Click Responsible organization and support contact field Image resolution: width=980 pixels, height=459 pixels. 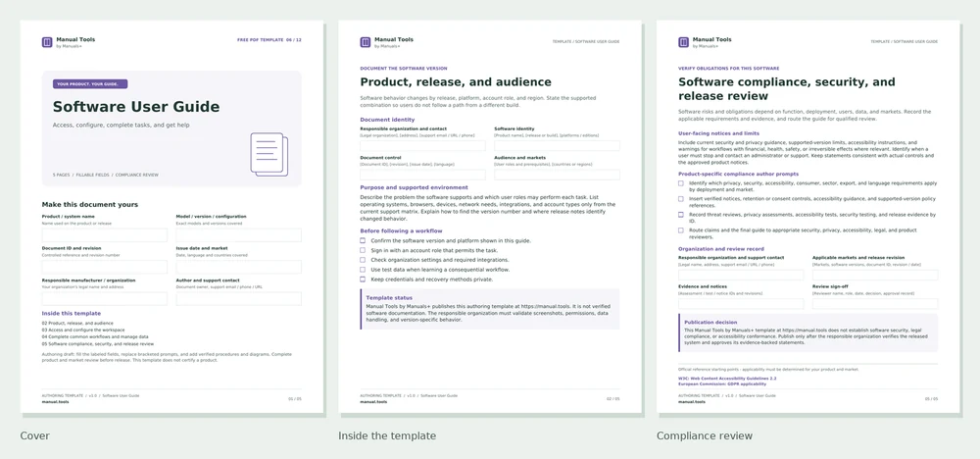pyautogui.click(x=741, y=276)
